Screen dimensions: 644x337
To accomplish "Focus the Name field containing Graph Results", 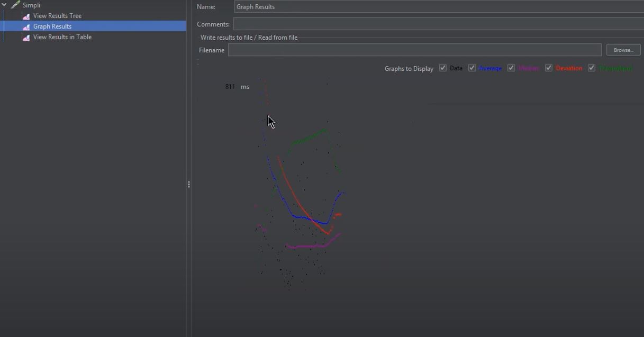I will [438, 7].
